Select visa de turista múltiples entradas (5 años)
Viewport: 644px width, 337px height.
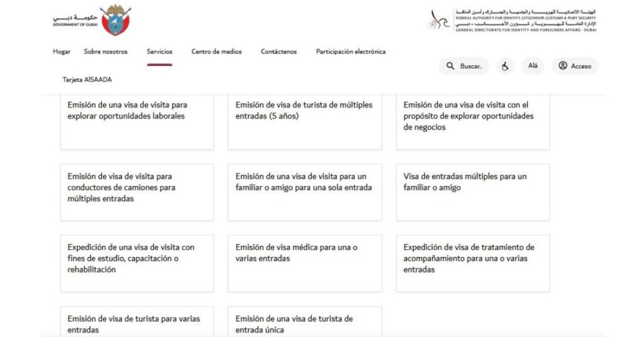pyautogui.click(x=304, y=121)
